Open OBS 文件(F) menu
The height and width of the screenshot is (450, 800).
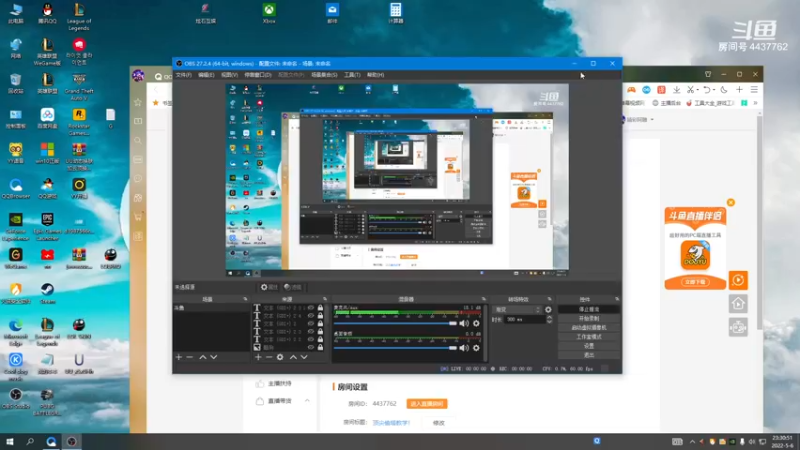(184, 75)
